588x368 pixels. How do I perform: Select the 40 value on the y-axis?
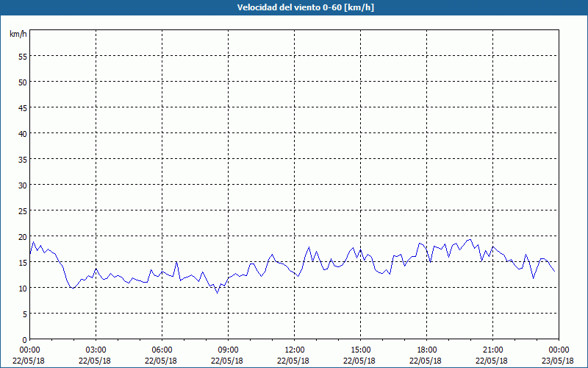coord(23,134)
